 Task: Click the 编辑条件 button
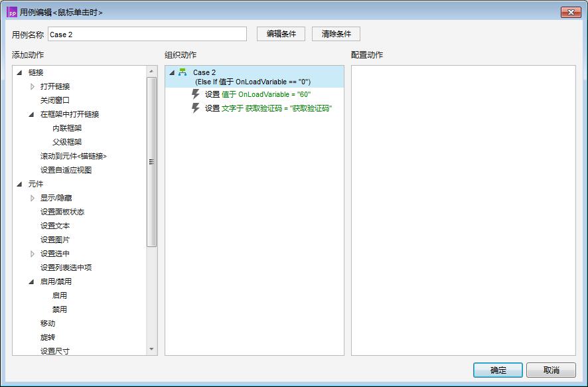tap(281, 34)
